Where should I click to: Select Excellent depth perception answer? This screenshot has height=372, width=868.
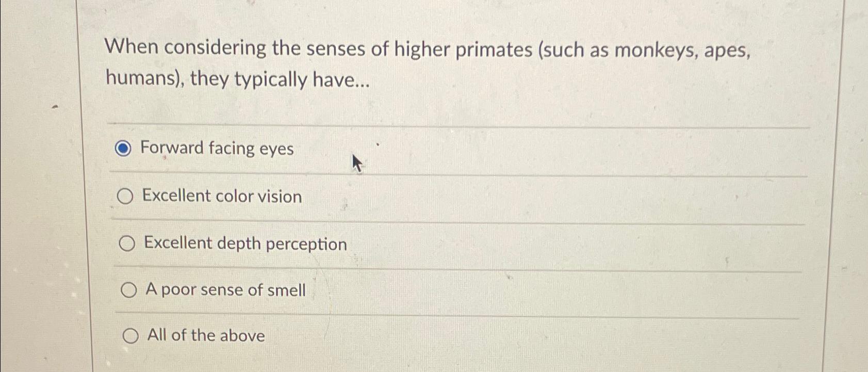click(127, 244)
